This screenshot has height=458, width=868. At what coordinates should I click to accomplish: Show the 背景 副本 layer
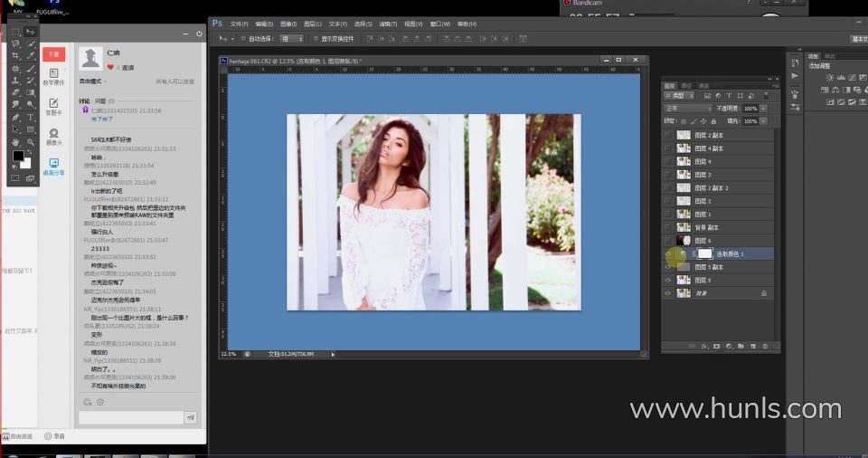(667, 227)
